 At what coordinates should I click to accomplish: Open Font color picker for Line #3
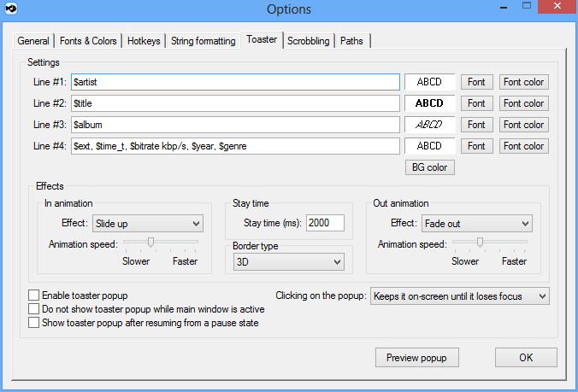[x=524, y=125]
